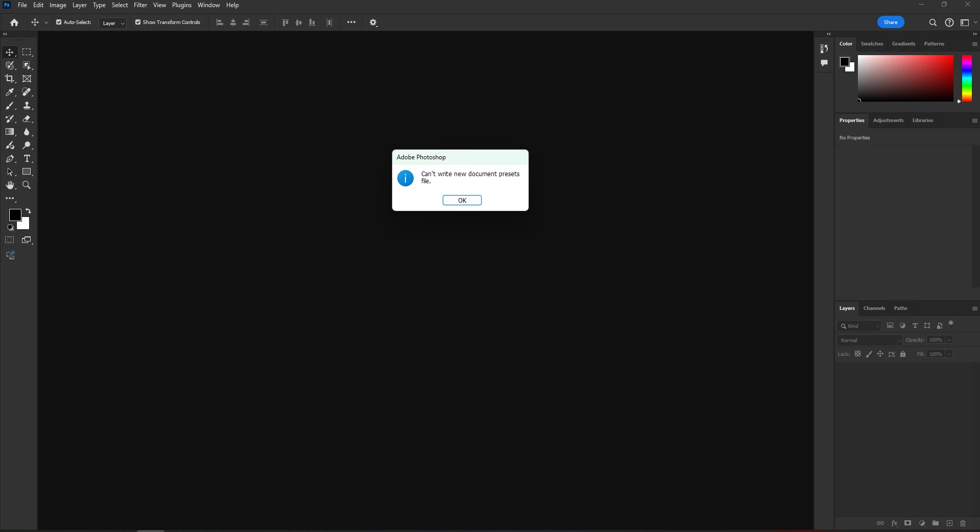
Task: Click the blue Share button
Action: [x=891, y=22]
